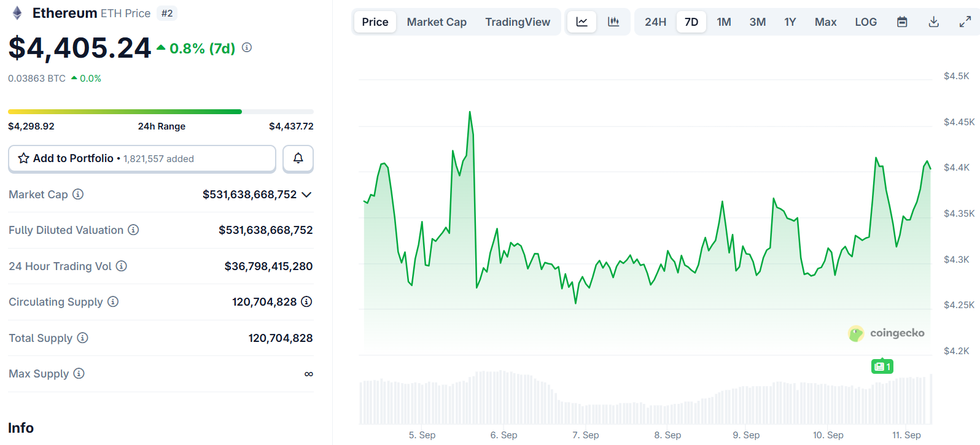Set chart range to 3M
This screenshot has width=980, height=445.
tap(758, 22)
